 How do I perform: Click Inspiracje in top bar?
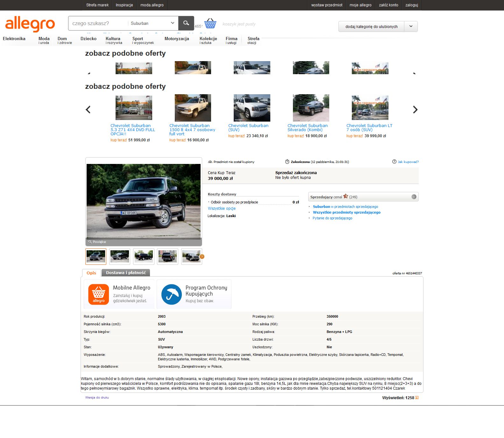(124, 5)
